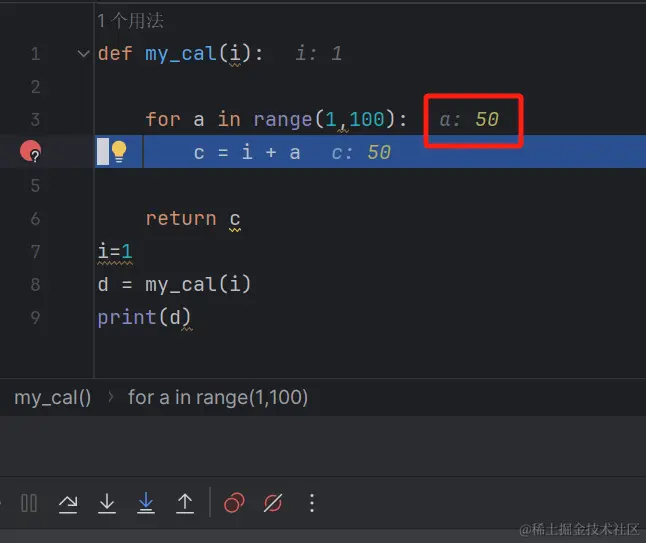Click the Step Out debugger icon
This screenshot has width=646, height=543.
point(185,503)
